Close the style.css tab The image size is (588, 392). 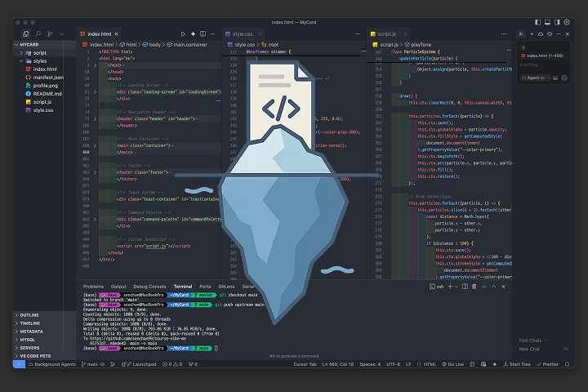pos(260,33)
